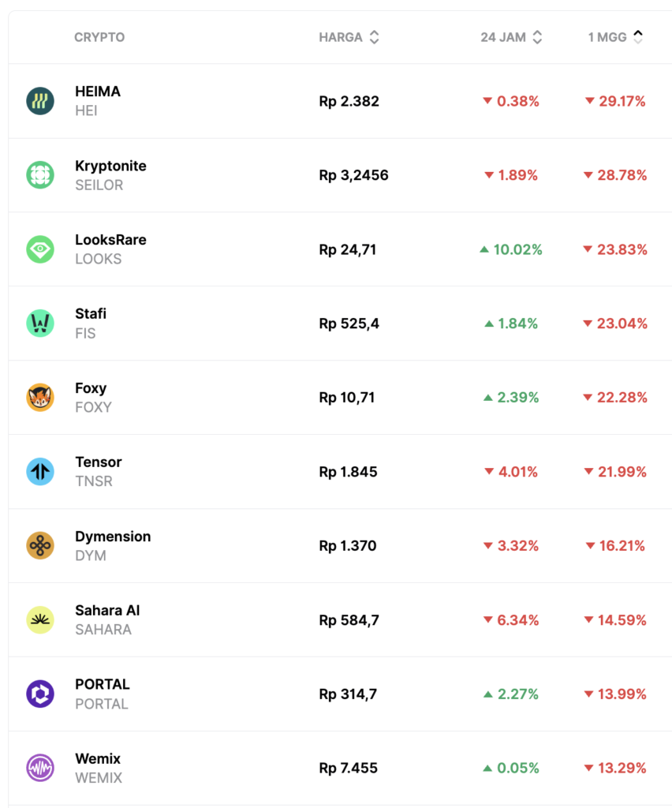Click the Foxy fox logo icon
The image size is (672, 808).
[x=40, y=398]
